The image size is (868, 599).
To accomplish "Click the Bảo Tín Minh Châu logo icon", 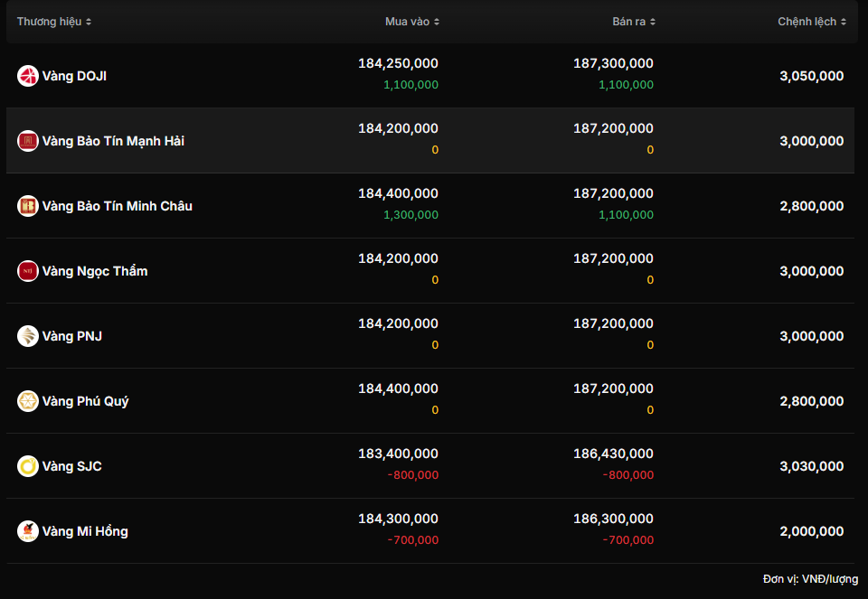I will pyautogui.click(x=27, y=206).
